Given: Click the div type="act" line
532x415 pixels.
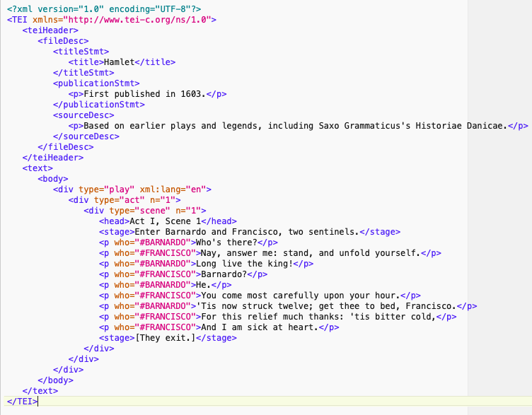Looking at the screenshot, I should [x=125, y=200].
